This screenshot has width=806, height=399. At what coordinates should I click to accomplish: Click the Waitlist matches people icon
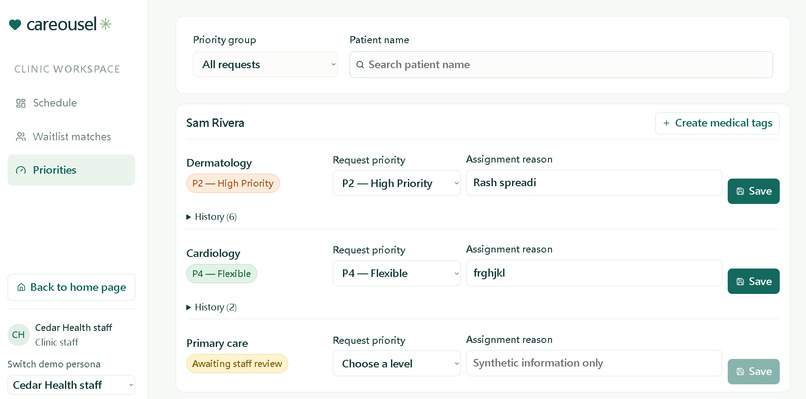(x=21, y=137)
